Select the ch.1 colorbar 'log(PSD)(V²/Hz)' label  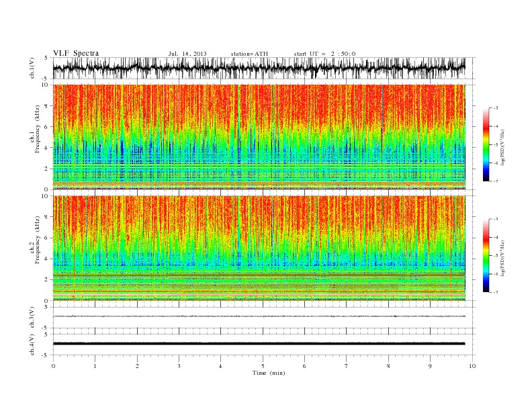502,146
